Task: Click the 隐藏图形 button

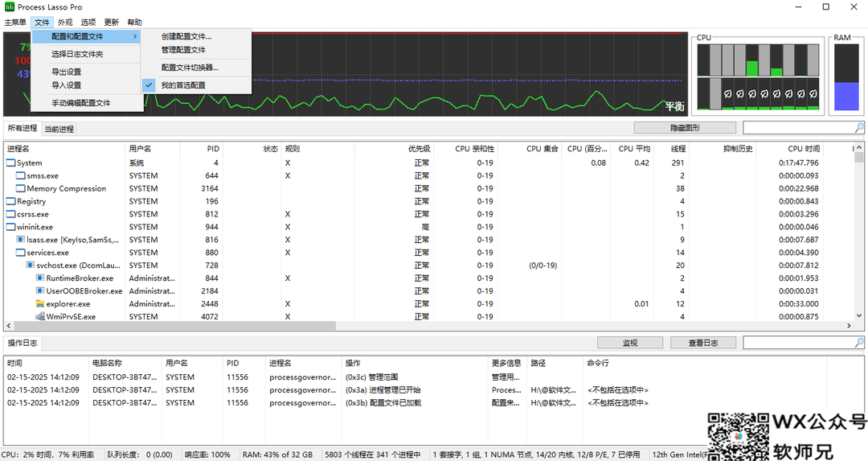Action: pos(685,128)
